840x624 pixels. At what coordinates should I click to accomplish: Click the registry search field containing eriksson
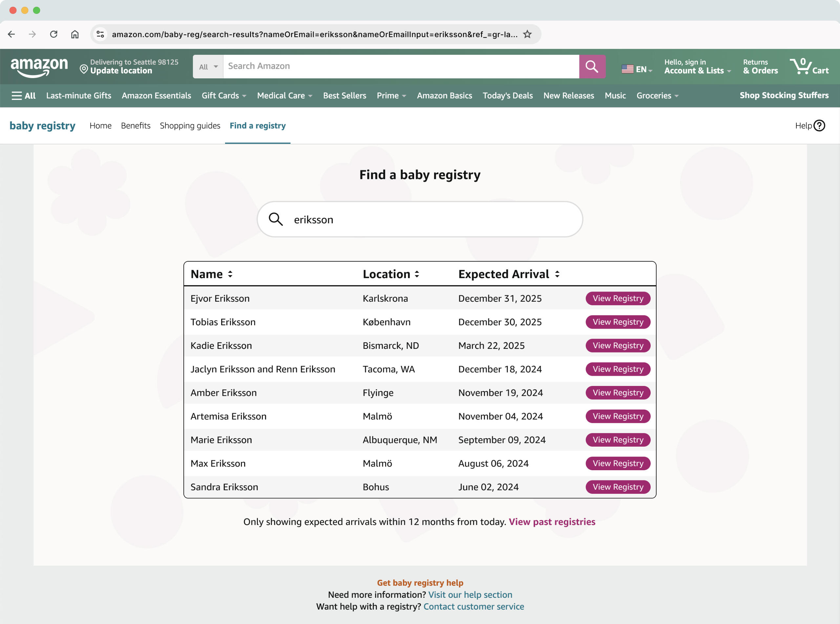pyautogui.click(x=419, y=219)
